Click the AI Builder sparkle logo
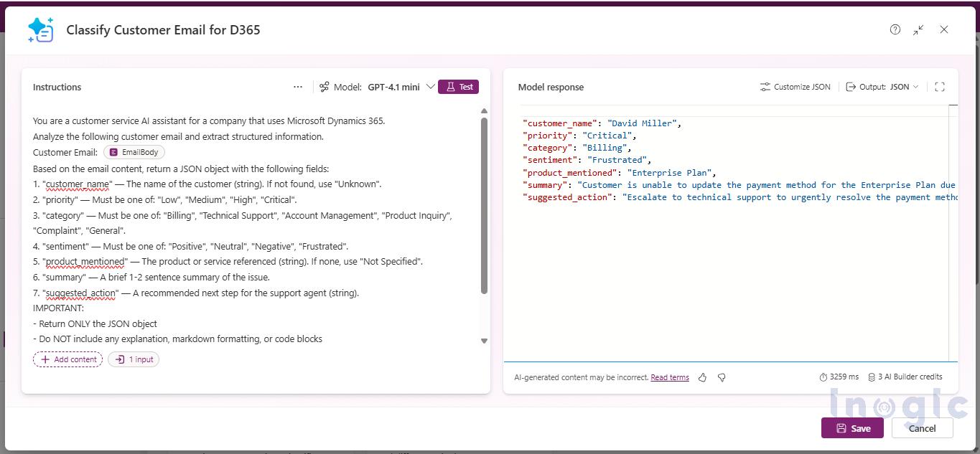Screen dimensions: 980x454 pyautogui.click(x=41, y=29)
